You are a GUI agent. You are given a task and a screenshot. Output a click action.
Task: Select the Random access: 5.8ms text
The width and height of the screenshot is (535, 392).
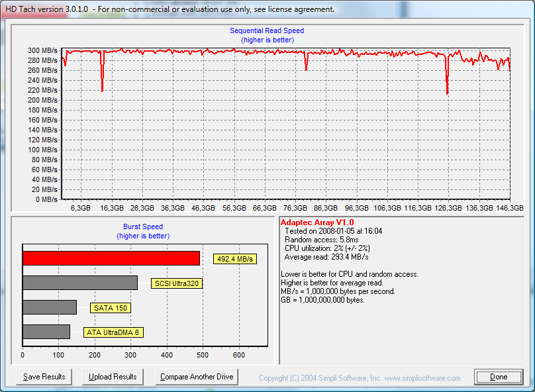coord(321,240)
